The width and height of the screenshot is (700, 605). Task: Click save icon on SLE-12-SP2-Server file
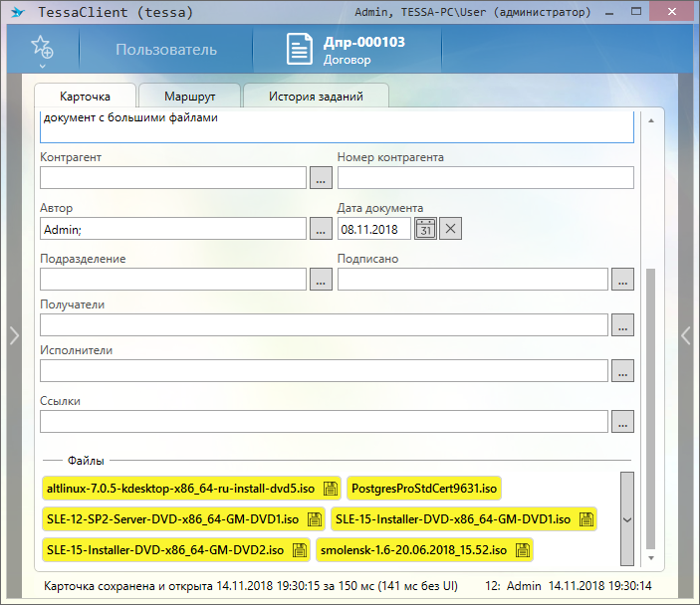pyautogui.click(x=314, y=519)
